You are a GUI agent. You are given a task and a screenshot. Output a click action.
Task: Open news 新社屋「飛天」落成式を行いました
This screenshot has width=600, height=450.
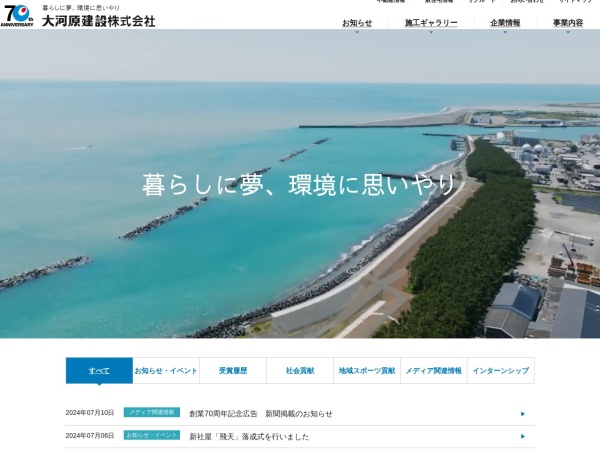pos(249,437)
